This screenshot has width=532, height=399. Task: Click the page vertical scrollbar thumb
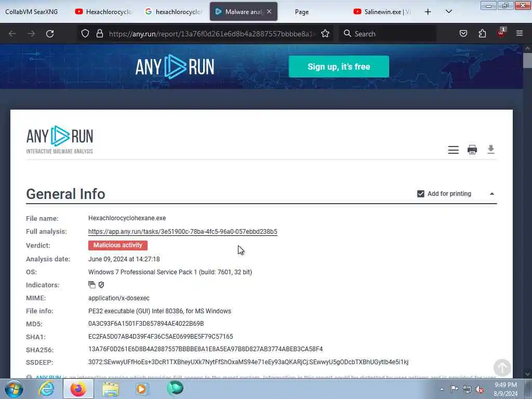(x=527, y=60)
